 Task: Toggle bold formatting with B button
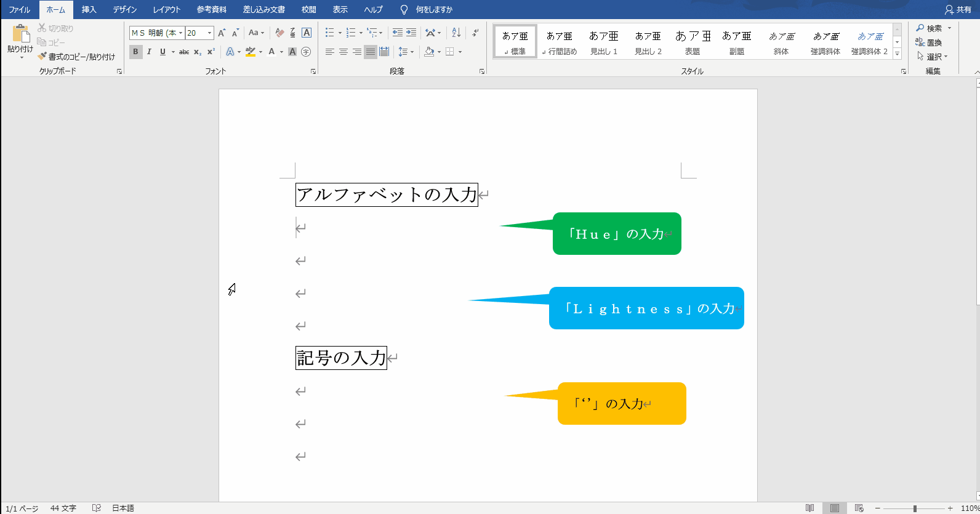[x=135, y=52]
